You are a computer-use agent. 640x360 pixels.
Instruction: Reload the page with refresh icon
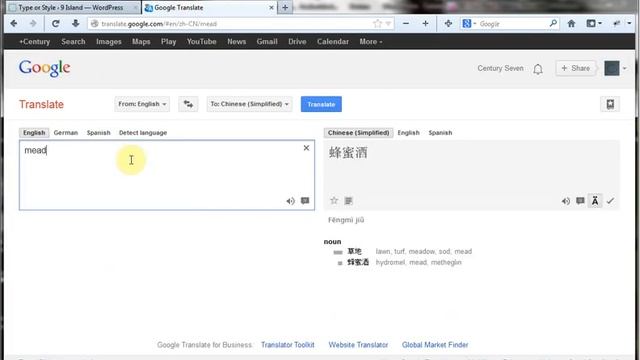56,24
